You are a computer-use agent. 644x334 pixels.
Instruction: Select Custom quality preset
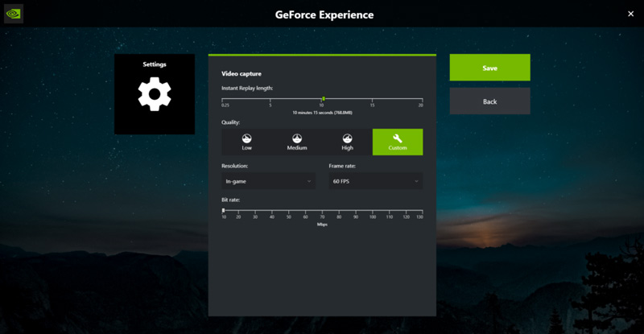point(398,142)
